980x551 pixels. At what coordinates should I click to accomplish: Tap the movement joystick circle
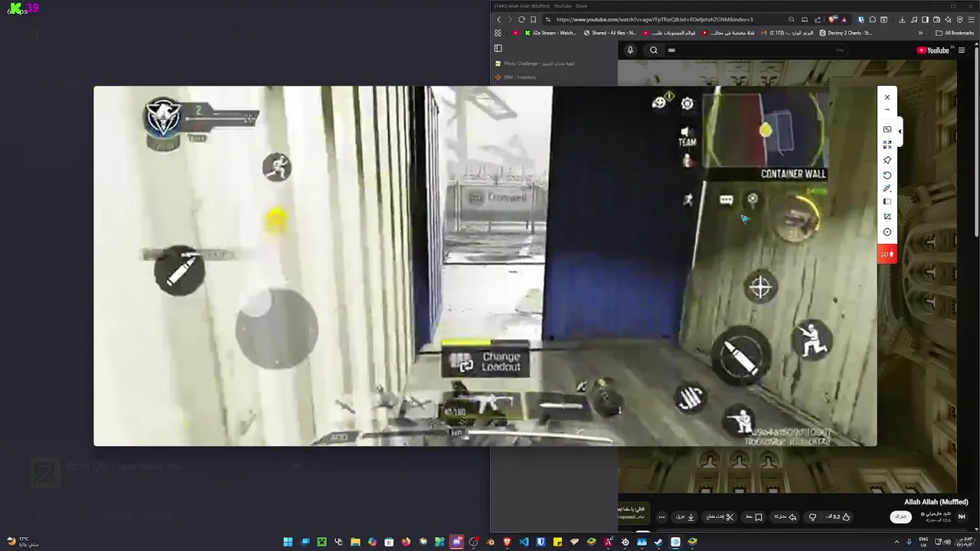(276, 328)
